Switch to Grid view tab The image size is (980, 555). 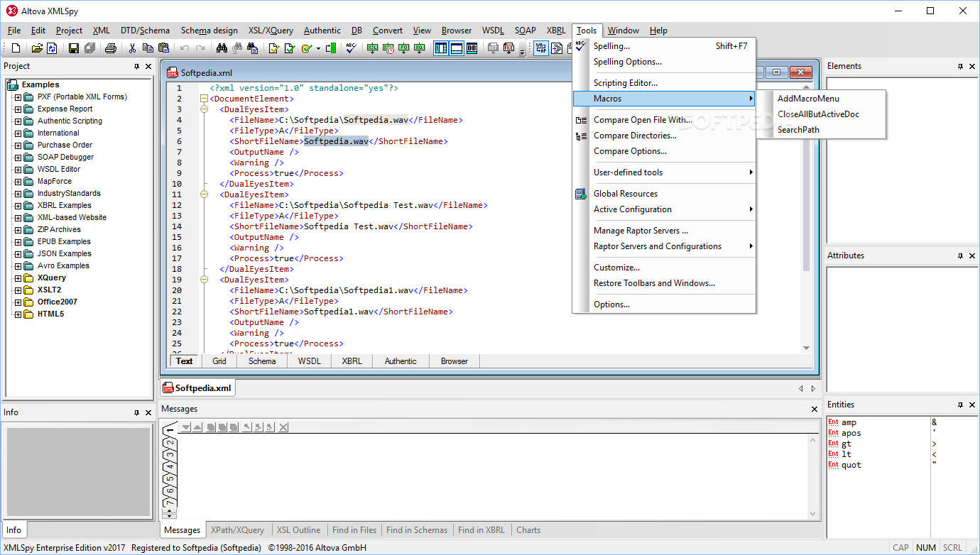(x=219, y=361)
